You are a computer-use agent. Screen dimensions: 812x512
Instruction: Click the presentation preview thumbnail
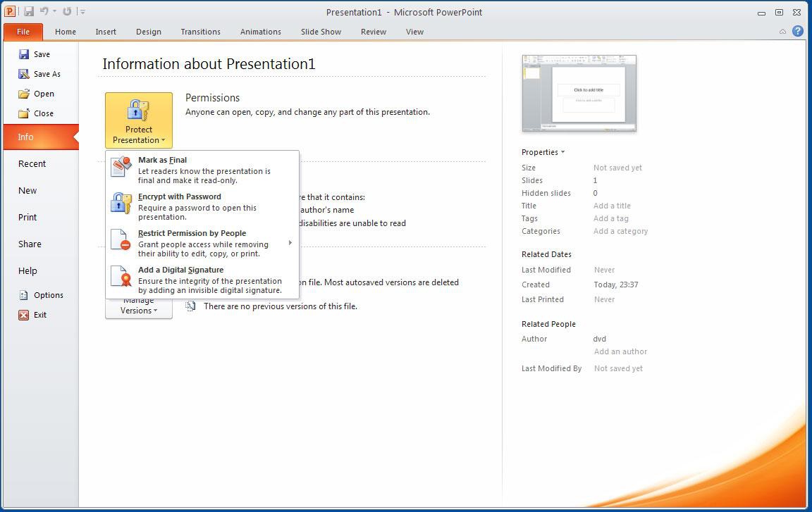pos(579,93)
